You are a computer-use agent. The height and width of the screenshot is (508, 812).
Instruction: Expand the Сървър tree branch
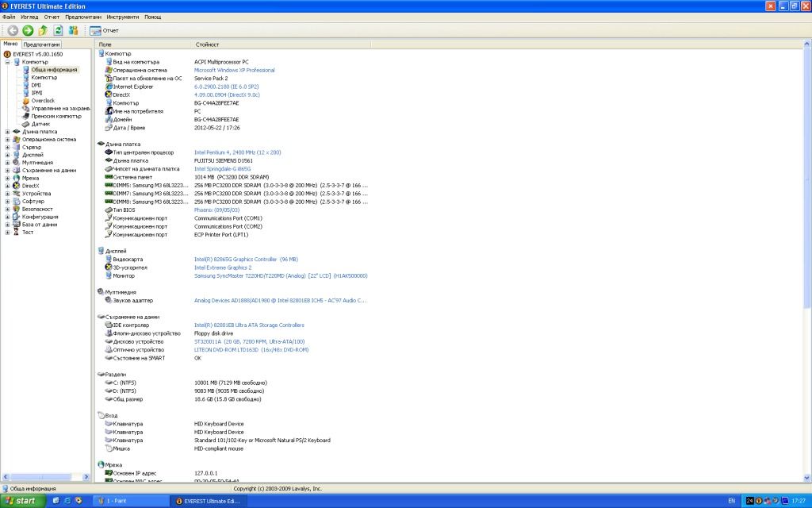click(x=7, y=147)
